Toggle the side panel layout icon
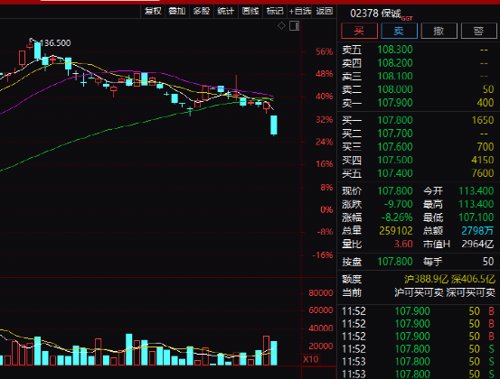The width and height of the screenshot is (500, 379). coord(294,26)
